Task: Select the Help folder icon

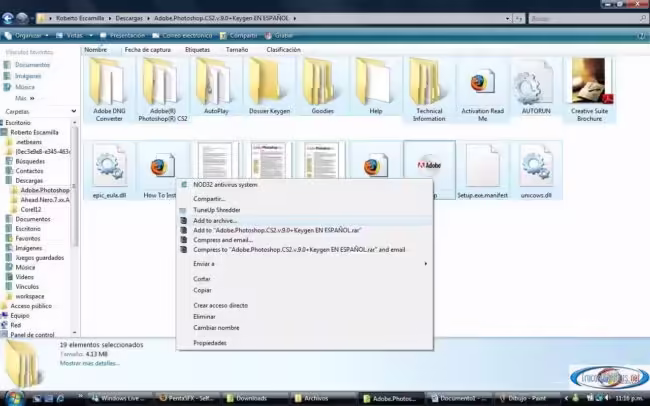Action: coord(375,82)
